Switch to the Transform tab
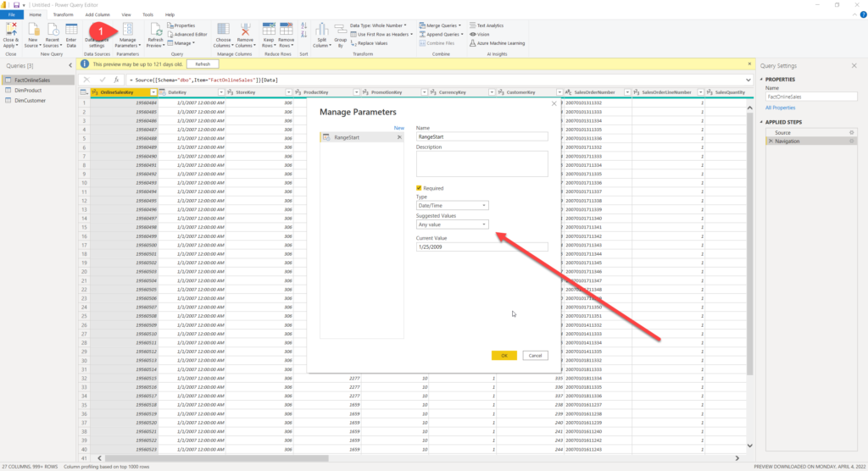The image size is (868, 471). click(63, 15)
